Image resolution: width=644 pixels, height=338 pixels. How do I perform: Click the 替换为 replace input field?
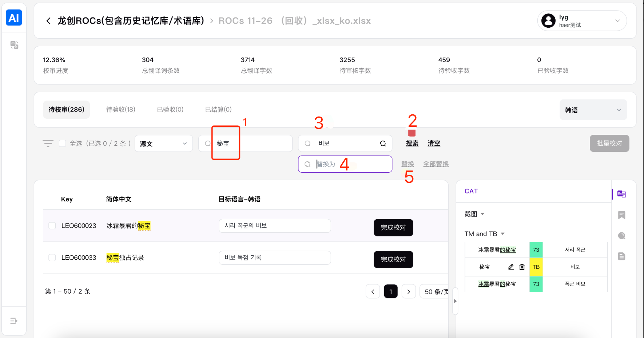pyautogui.click(x=349, y=164)
